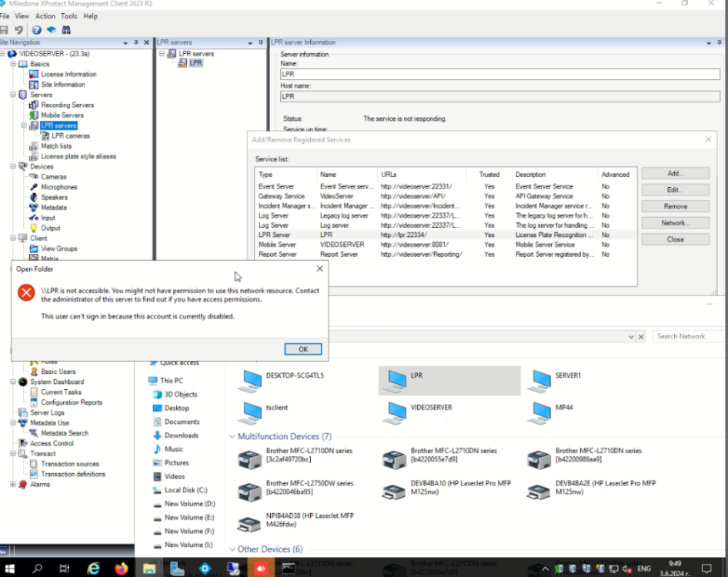Screen dimensions: 728x577
Task: Collapse Other Devices group in Explorer
Action: tap(232, 549)
